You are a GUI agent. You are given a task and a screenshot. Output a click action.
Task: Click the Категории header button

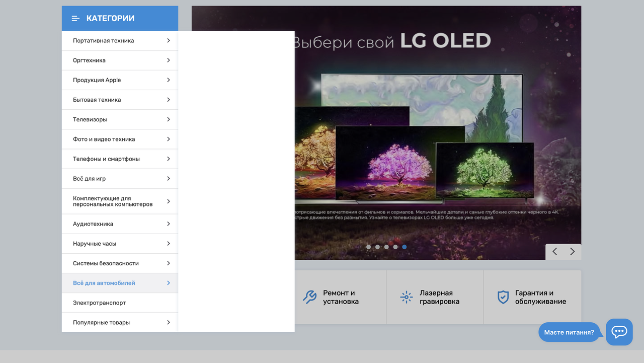click(x=120, y=19)
